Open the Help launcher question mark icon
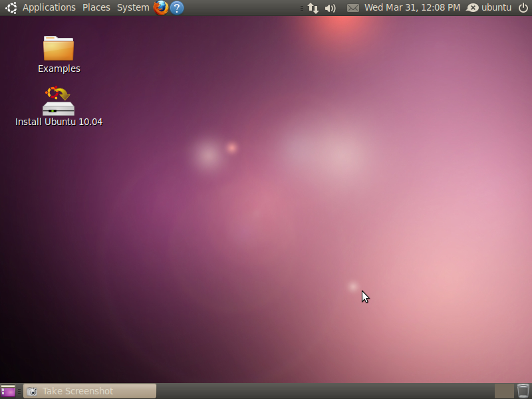Image resolution: width=532 pixels, height=399 pixels. point(177,8)
